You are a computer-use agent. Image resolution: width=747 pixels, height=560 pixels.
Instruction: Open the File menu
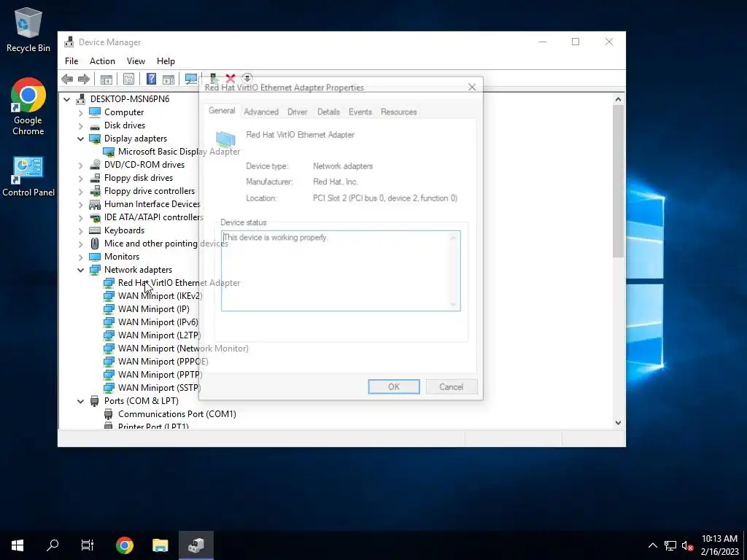click(x=71, y=61)
